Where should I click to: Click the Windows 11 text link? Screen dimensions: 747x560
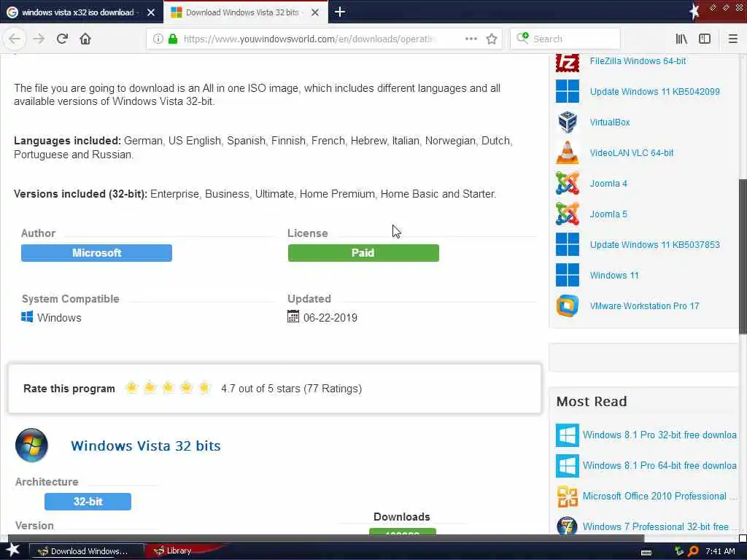click(x=614, y=275)
